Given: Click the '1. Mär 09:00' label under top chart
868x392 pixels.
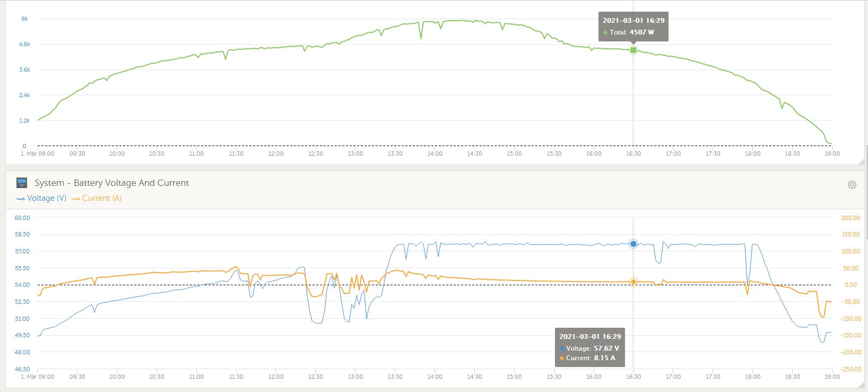Looking at the screenshot, I should click(x=37, y=154).
